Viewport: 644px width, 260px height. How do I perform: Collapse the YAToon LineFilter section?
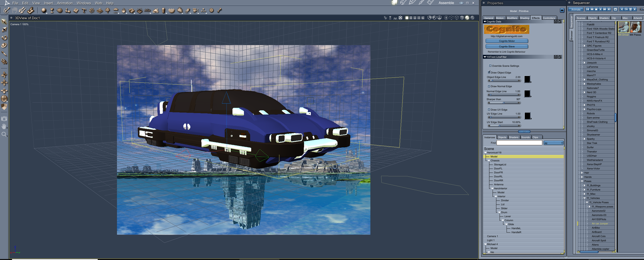tap(485, 57)
